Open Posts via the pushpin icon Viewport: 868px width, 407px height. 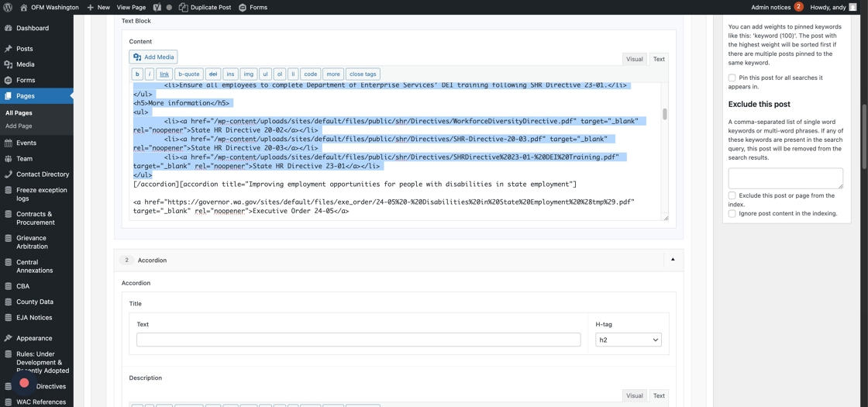click(x=9, y=48)
